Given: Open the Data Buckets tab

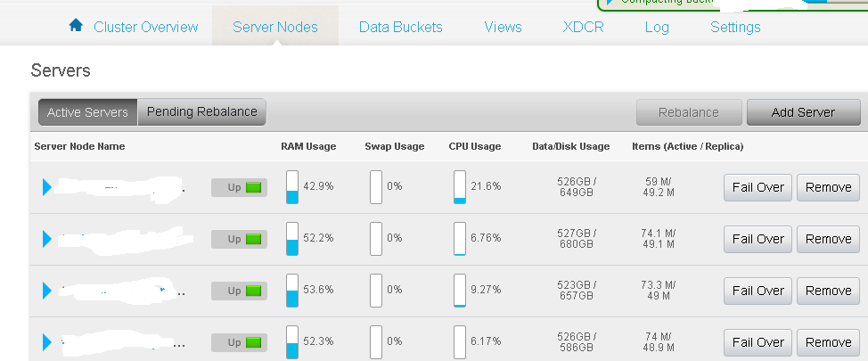Looking at the screenshot, I should pos(400,27).
